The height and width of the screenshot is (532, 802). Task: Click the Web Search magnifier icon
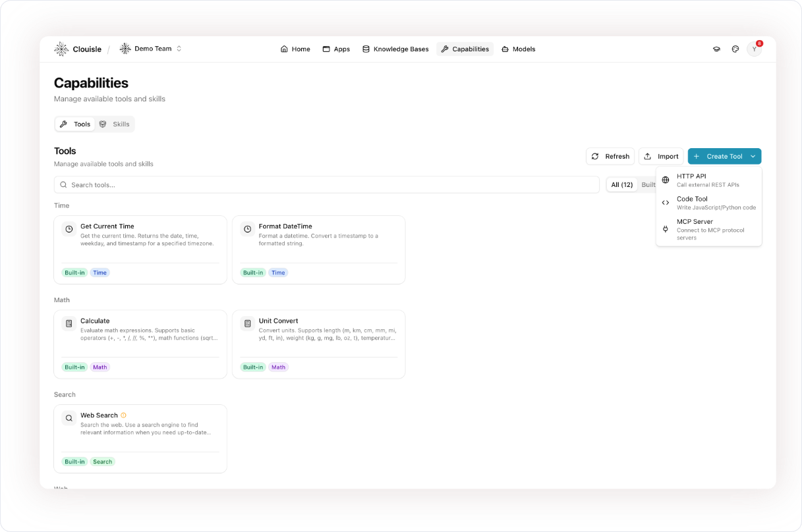[69, 418]
